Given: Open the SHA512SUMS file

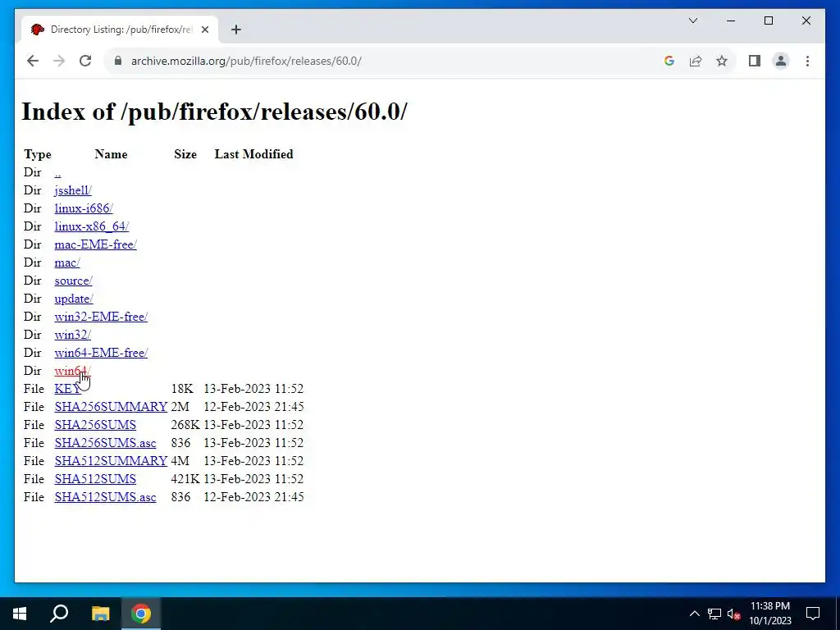Looking at the screenshot, I should pyautogui.click(x=95, y=479).
